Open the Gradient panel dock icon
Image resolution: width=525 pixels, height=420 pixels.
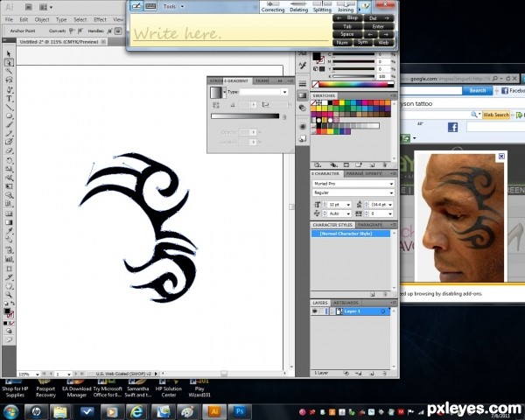click(x=303, y=95)
